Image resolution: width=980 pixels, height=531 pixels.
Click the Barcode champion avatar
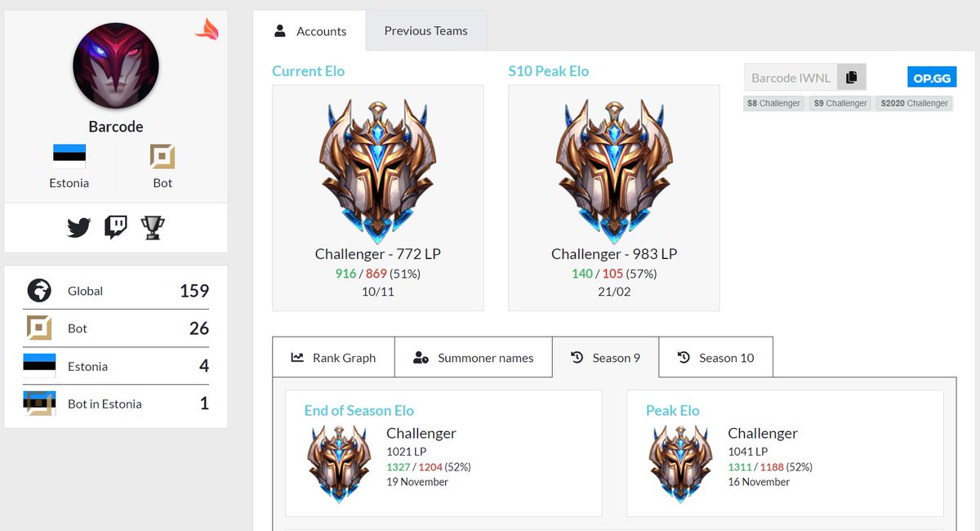(x=116, y=65)
